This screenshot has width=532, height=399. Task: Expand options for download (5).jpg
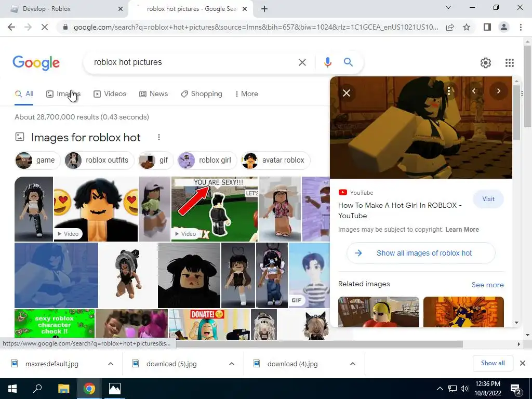pyautogui.click(x=232, y=364)
